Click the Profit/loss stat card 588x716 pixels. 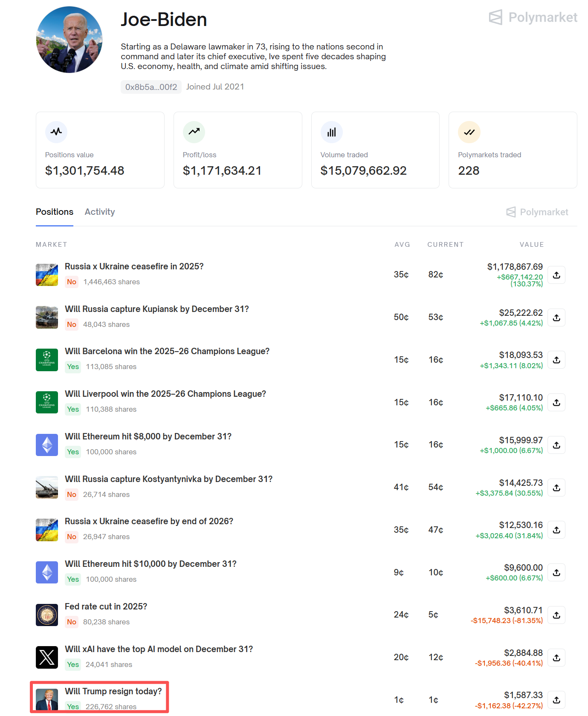pos(238,150)
